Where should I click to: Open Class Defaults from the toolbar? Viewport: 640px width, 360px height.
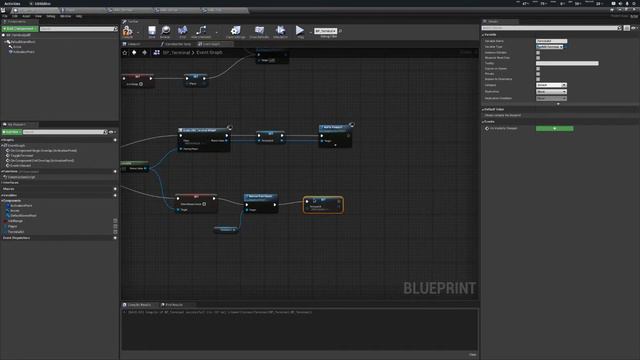tap(259, 31)
